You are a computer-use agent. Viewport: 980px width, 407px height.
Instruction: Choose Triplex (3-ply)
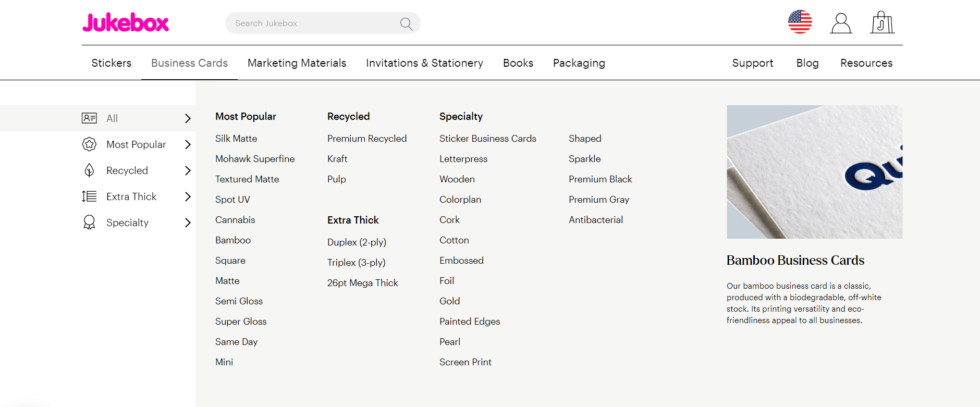pyautogui.click(x=357, y=263)
